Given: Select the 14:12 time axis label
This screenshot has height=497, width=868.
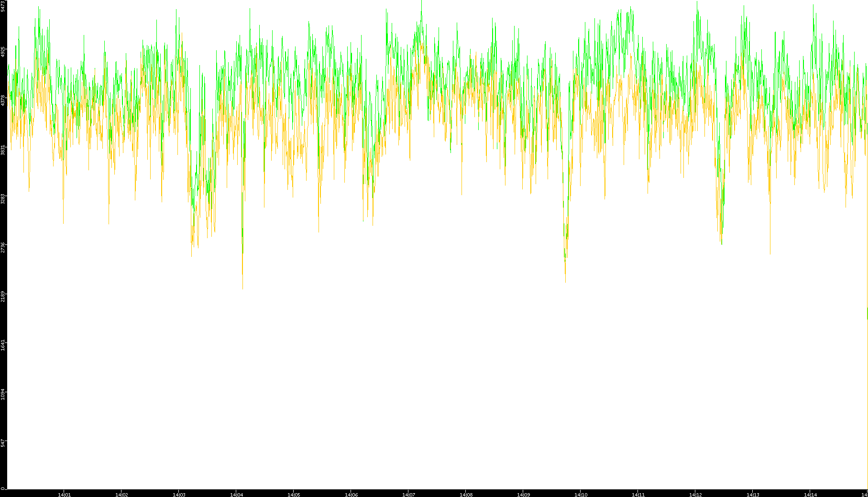Looking at the screenshot, I should click(x=696, y=495).
